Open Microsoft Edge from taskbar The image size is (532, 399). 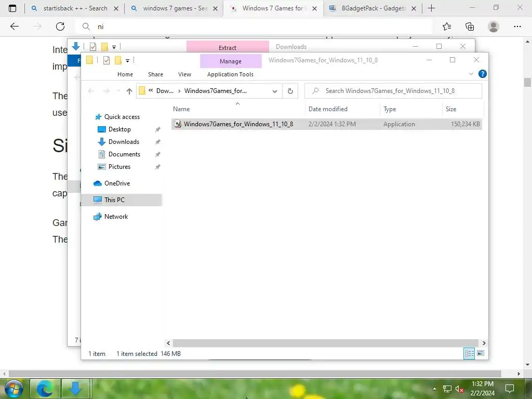(45, 389)
